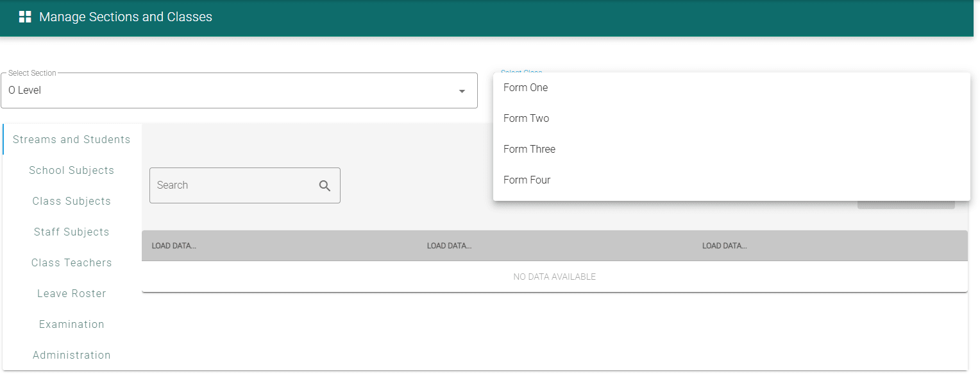Viewport: 980px width, 385px height.
Task: Switch to the Examination tab
Action: 72,325
